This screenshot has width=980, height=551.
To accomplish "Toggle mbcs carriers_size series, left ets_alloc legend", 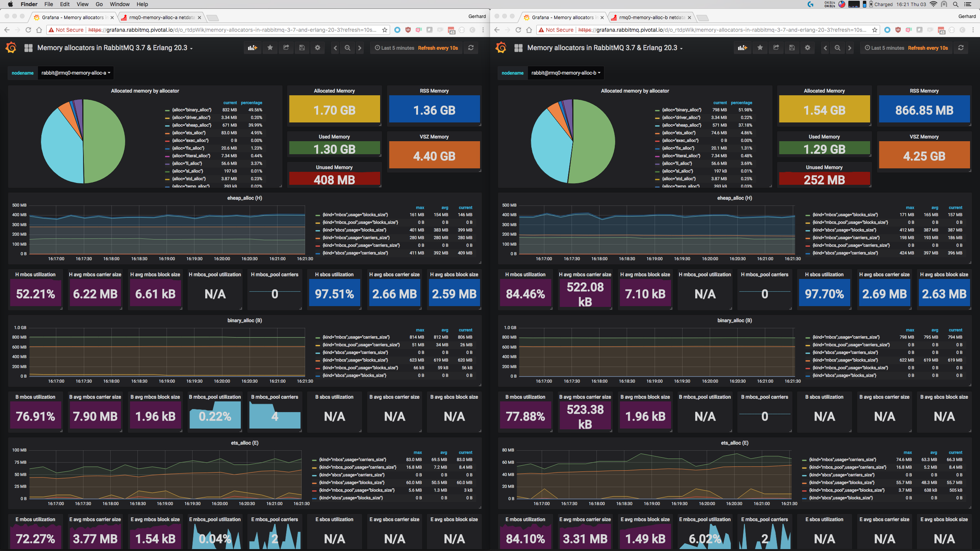I will coord(353,460).
